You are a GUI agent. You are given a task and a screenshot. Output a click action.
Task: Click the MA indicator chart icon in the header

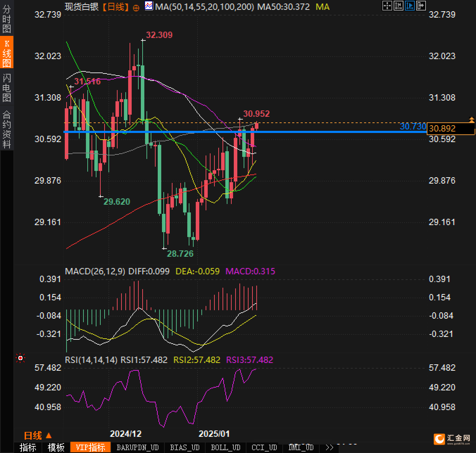point(149,6)
